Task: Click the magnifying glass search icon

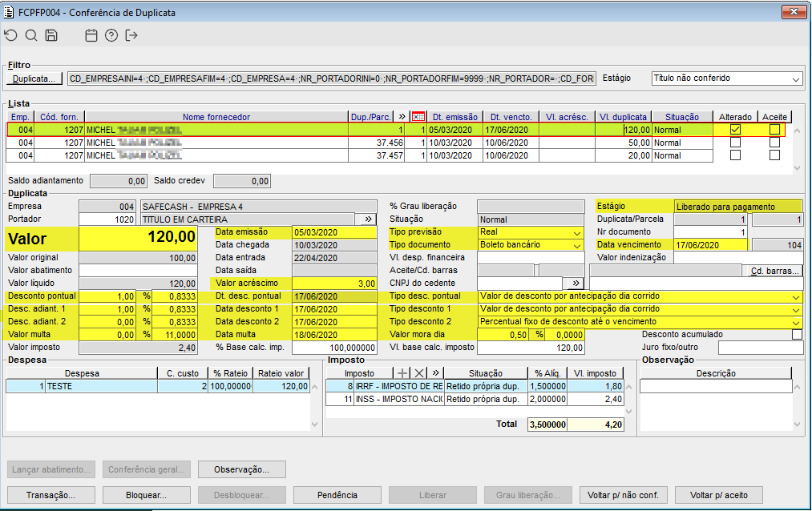Action: 31,35
